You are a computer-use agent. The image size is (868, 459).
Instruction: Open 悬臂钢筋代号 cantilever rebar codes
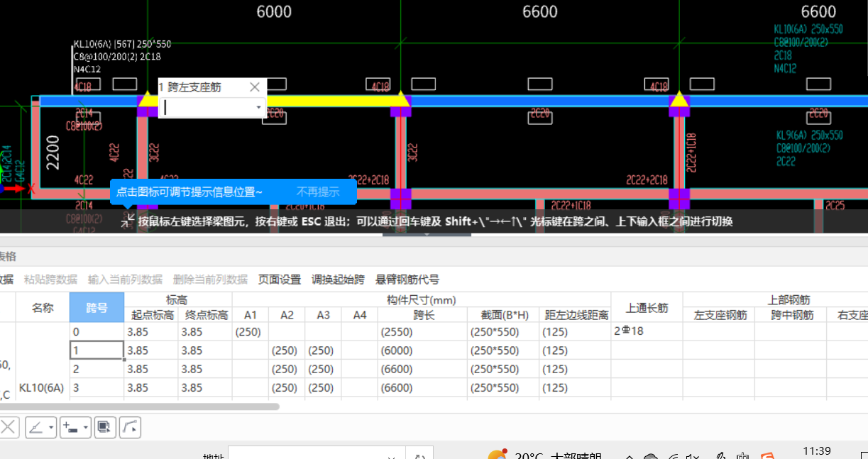407,280
